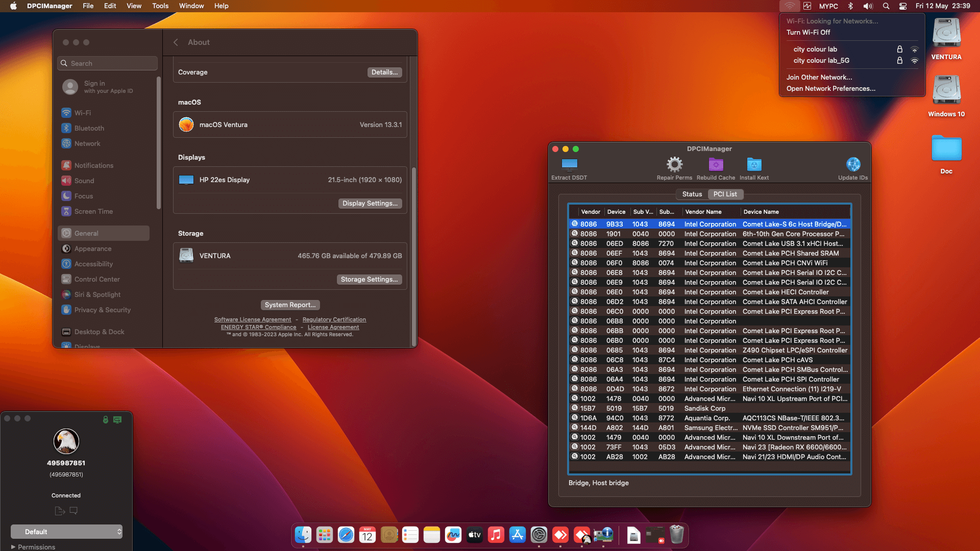Select Privacy & Security in sidebar

tap(105, 310)
